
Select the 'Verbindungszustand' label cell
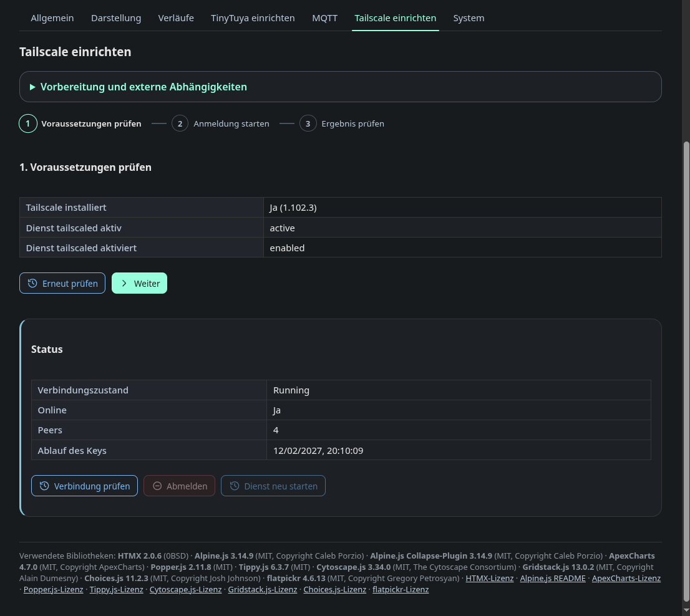(149, 390)
